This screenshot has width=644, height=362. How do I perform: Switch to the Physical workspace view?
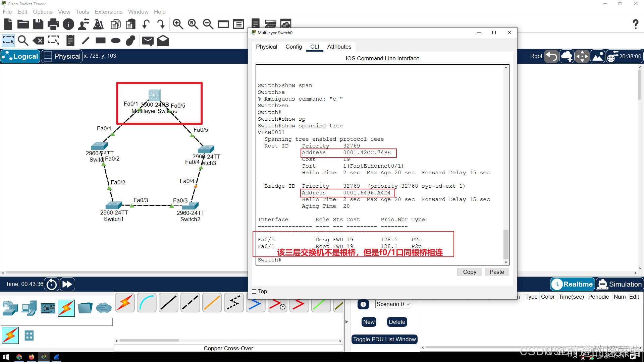tap(62, 56)
